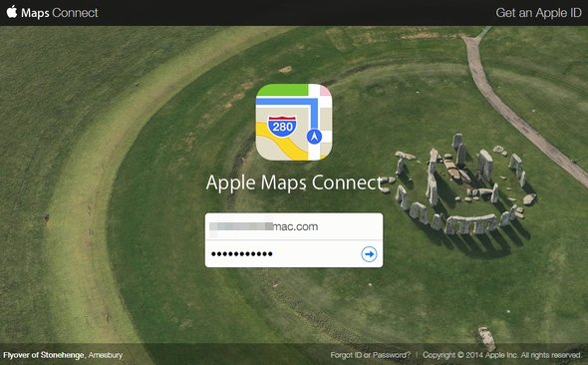This screenshot has width=588, height=365.
Task: Click the Apple logo in the header
Action: 12,12
